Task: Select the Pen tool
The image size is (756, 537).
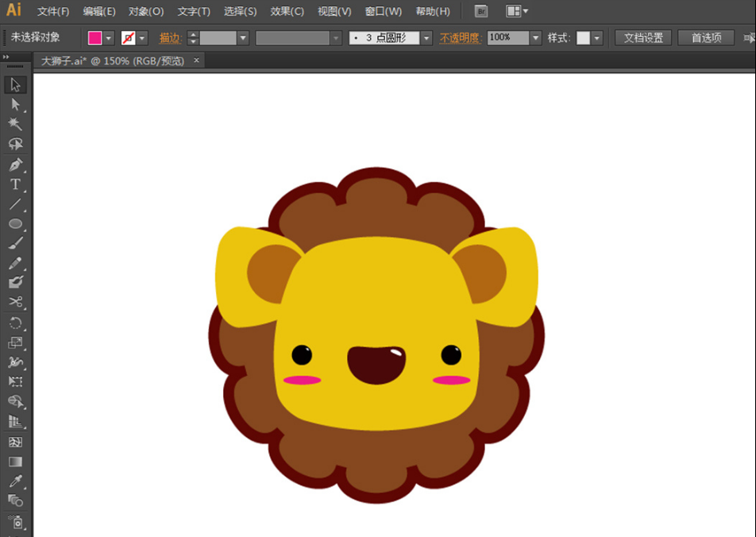Action: [x=15, y=164]
